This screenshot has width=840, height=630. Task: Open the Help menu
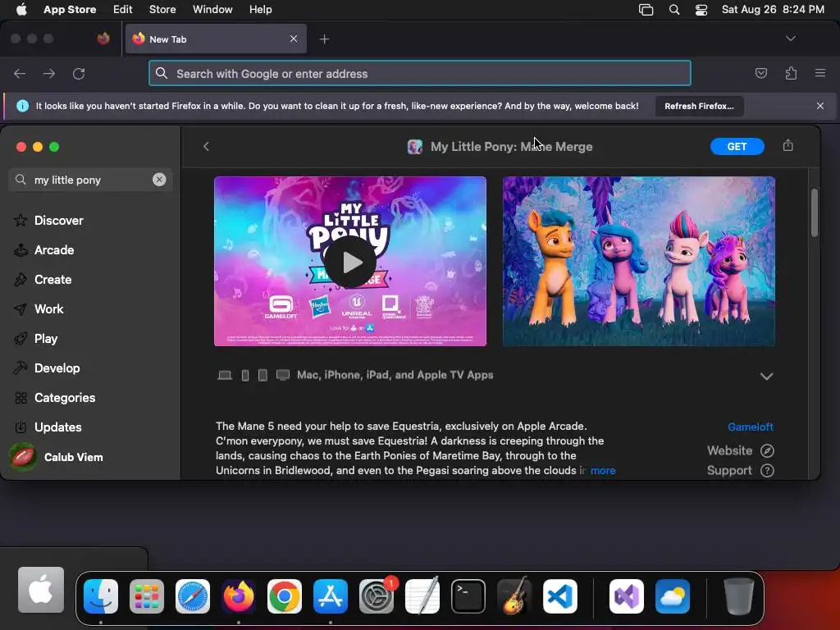tap(260, 10)
